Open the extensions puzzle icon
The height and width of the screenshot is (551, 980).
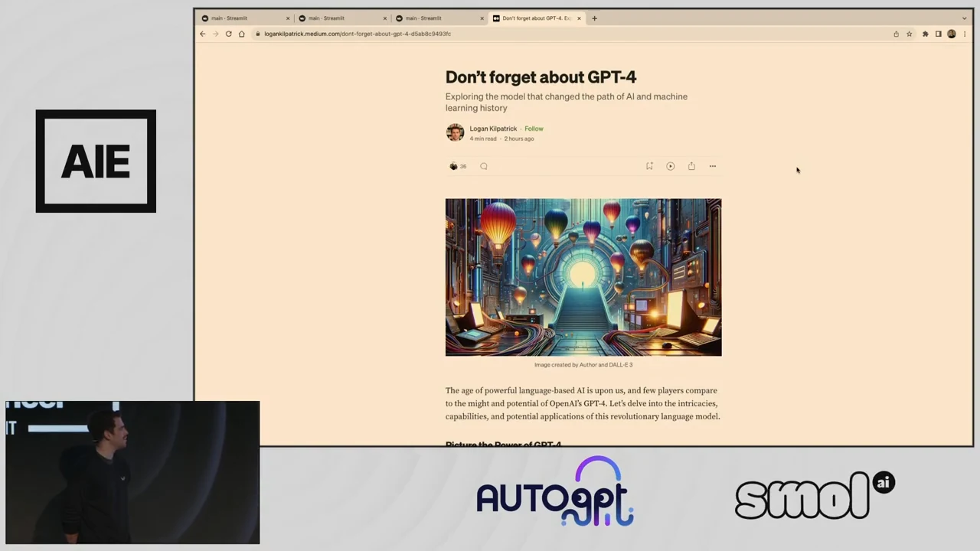pyautogui.click(x=925, y=34)
